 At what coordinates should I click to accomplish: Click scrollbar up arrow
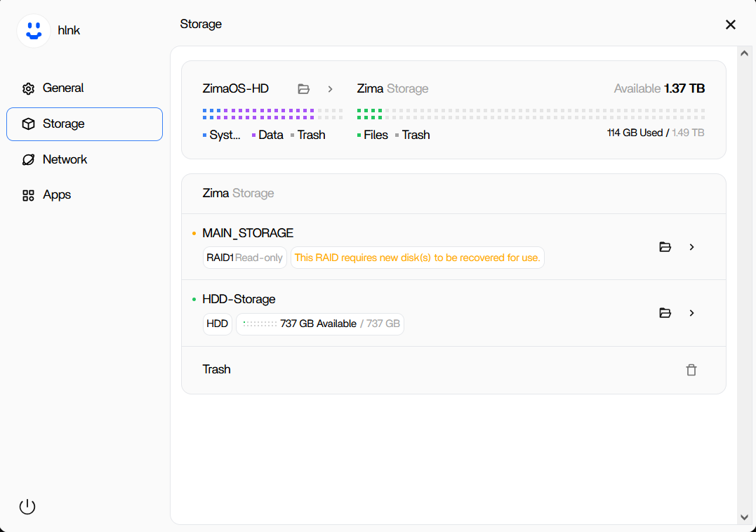point(744,53)
